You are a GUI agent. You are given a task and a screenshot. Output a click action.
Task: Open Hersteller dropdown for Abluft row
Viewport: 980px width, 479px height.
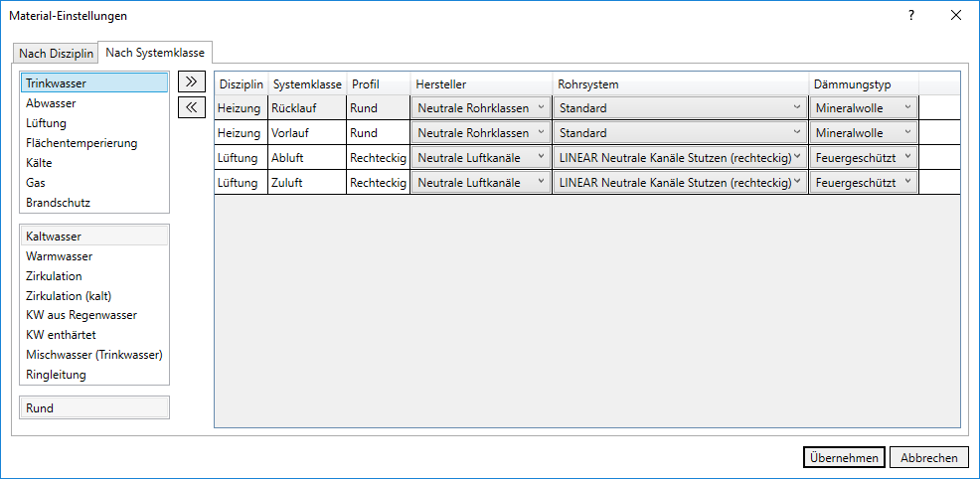[481, 158]
